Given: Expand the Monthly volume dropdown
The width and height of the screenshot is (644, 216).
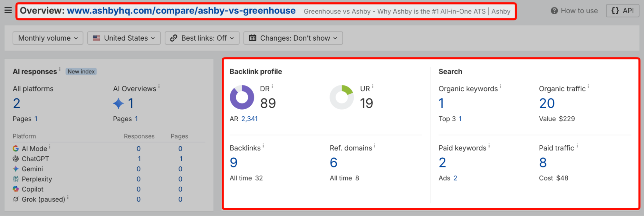Looking at the screenshot, I should pyautogui.click(x=48, y=38).
